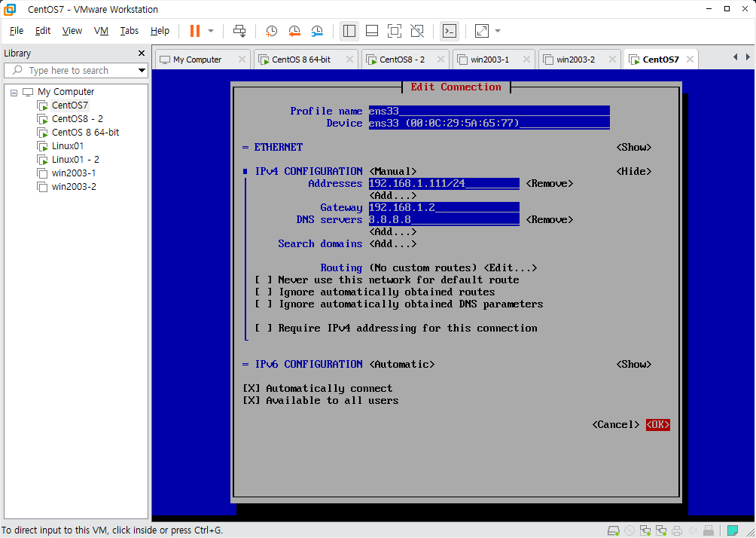Collapse the My Computer tree node
This screenshot has height=538, width=756.
point(14,92)
